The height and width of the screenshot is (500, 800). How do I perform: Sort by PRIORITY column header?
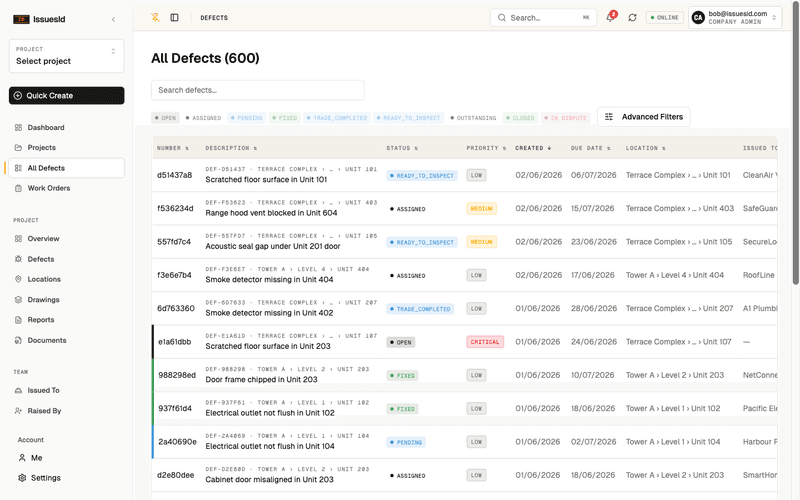tap(486, 148)
